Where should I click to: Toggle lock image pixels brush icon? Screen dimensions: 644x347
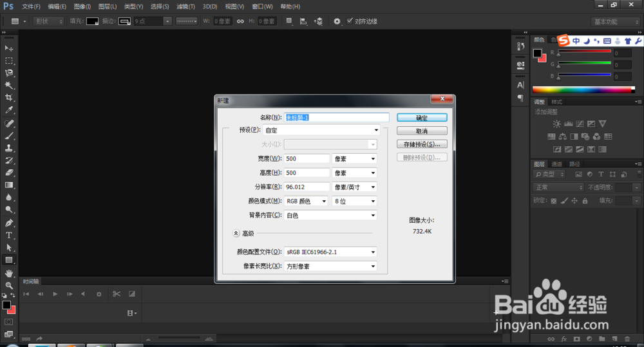564,201
